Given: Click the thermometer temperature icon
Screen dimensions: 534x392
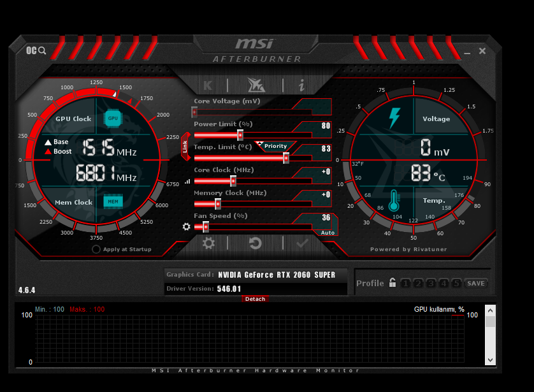Looking at the screenshot, I should [394, 201].
